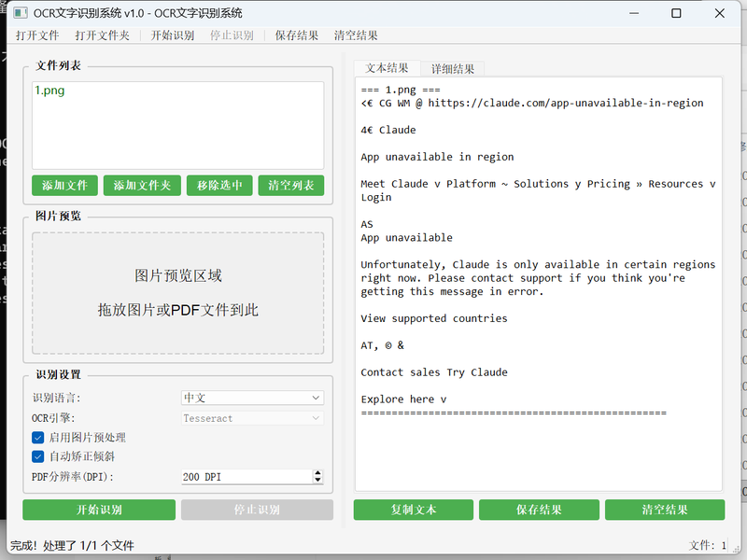Click the 图片预览区域 drop zone

pos(178,292)
